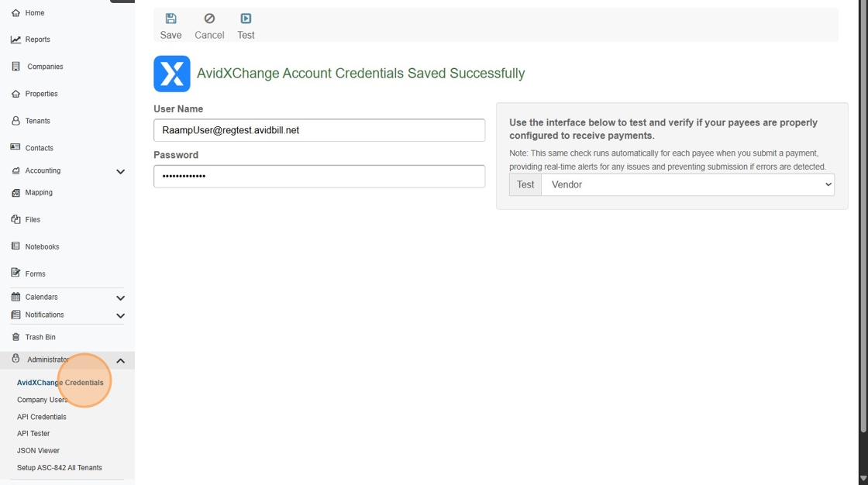Click the Save floppy disk icon
Screen dimensions: 868x485
tap(171, 19)
